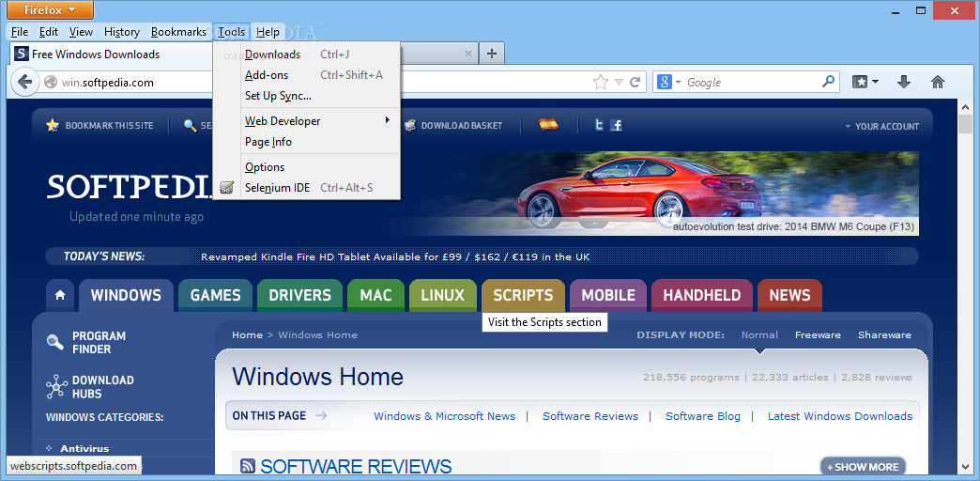Choose Add-ons from the Tools menu
This screenshot has height=481, width=980.
(x=306, y=75)
